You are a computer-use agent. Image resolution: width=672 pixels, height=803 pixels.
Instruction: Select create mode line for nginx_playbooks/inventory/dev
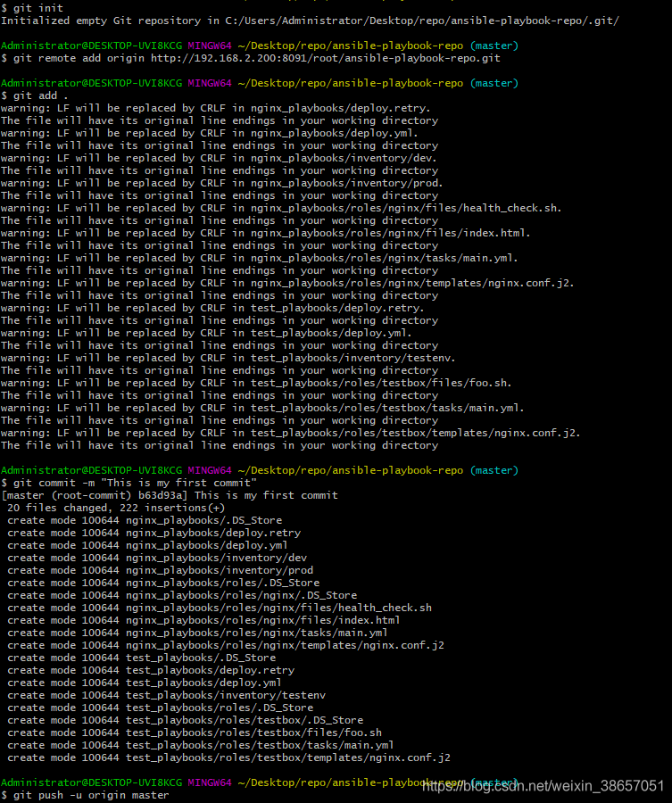pos(157,558)
